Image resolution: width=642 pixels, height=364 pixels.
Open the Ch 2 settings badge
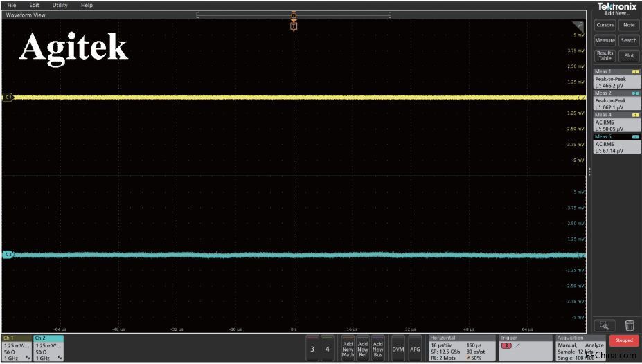click(48, 348)
